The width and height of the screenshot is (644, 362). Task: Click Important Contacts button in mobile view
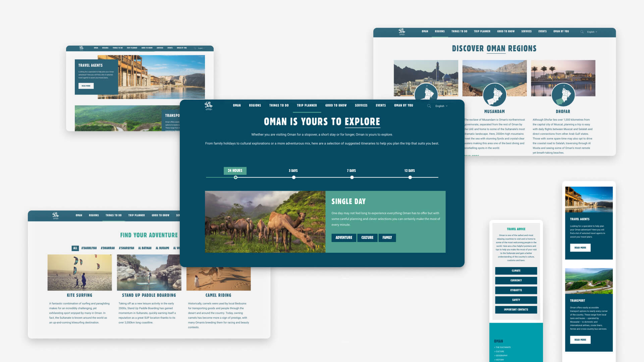516,310
